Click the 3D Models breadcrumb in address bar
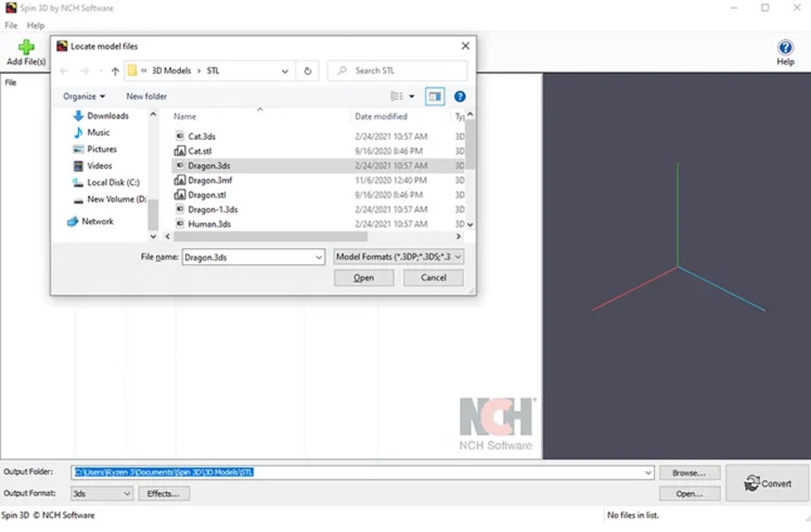Screen dimensions: 811x532 coord(171,71)
